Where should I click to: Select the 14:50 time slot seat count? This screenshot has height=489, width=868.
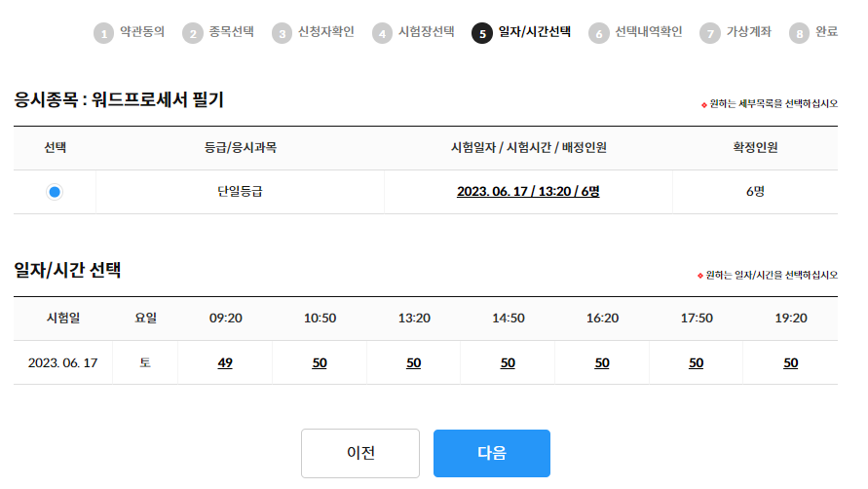[x=508, y=362]
